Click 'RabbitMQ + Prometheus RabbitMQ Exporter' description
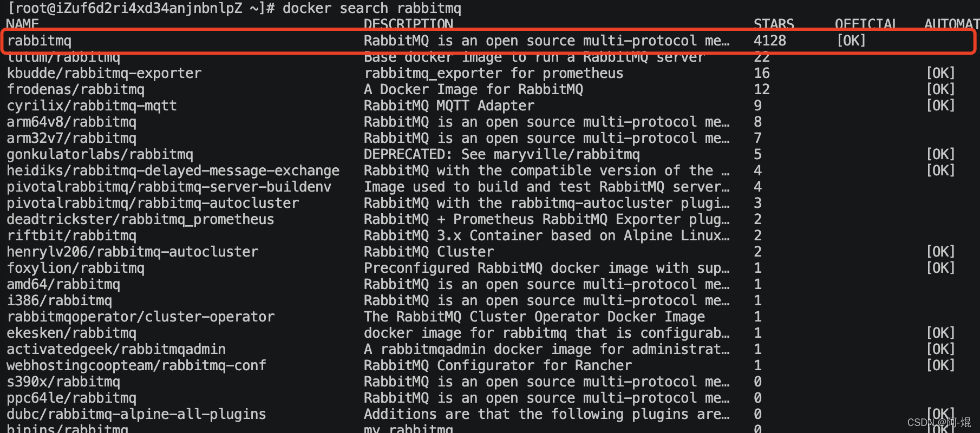This screenshot has height=433, width=980. tap(547, 219)
